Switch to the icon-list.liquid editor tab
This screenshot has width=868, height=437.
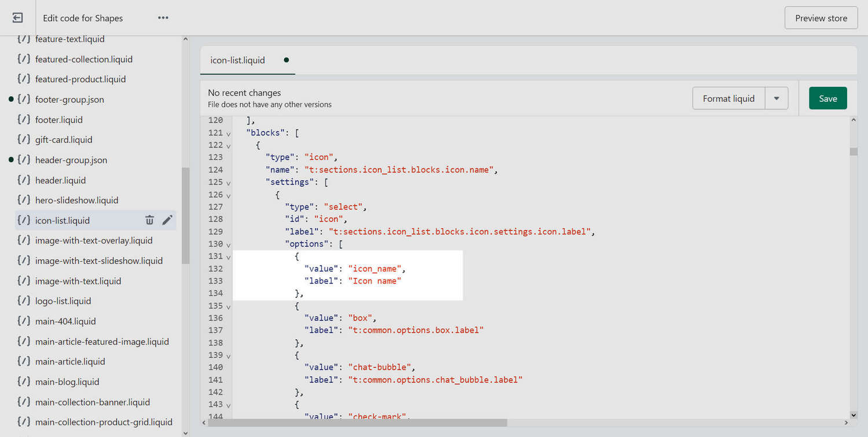click(x=247, y=60)
